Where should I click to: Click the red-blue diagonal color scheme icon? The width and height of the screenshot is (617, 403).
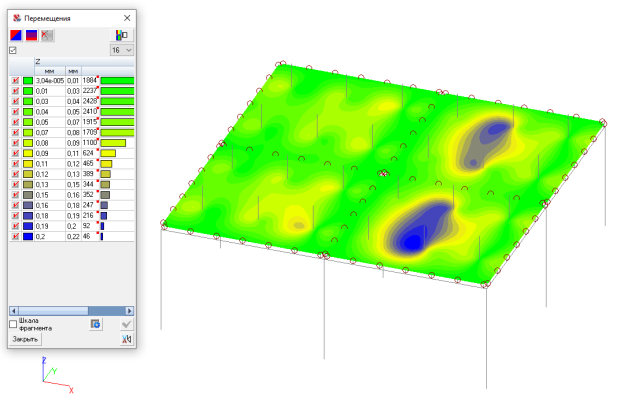click(x=15, y=35)
